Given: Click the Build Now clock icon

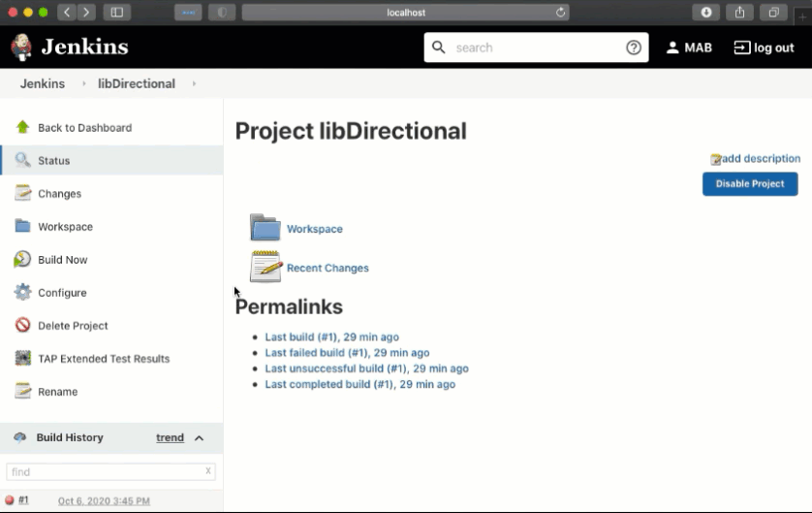Looking at the screenshot, I should point(22,259).
